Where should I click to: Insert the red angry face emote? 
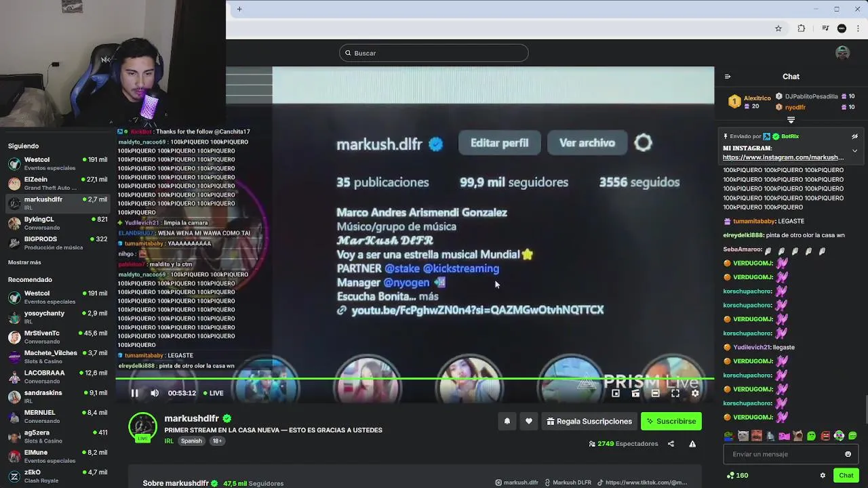(825, 436)
